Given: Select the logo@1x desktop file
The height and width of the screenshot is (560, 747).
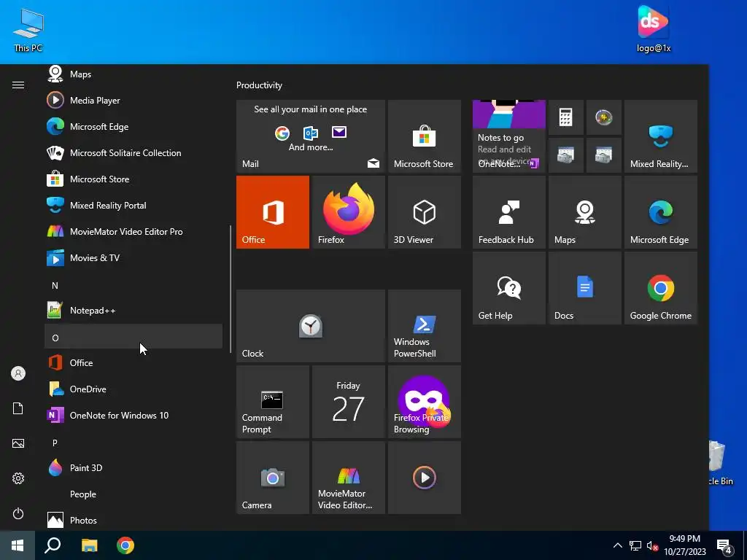Looking at the screenshot, I should 654,28.
